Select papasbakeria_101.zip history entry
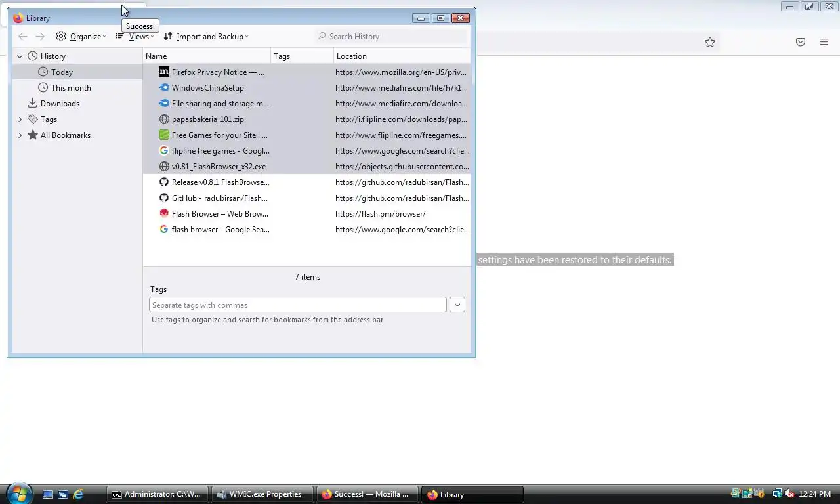Screen dimensions: 840x504 [x=306, y=119]
